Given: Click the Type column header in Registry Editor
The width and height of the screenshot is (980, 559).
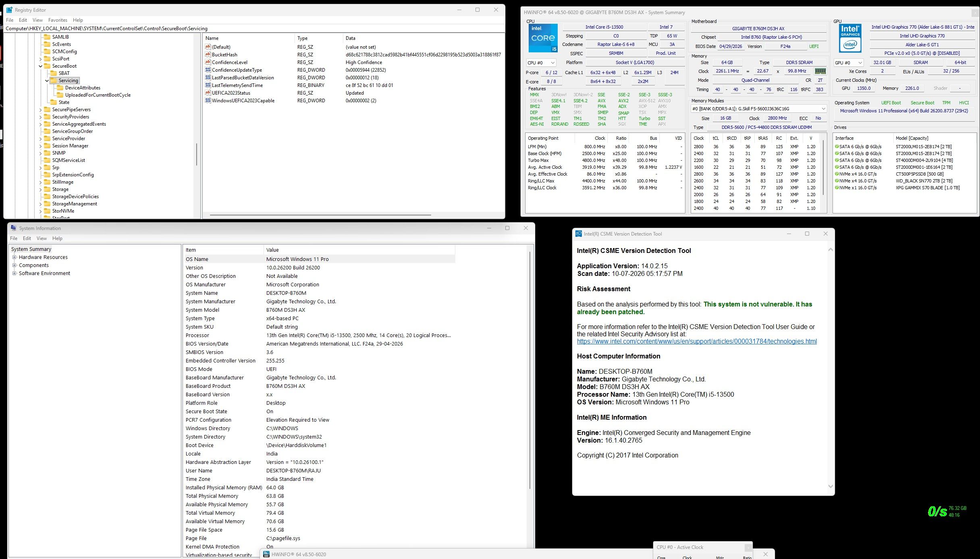Looking at the screenshot, I should (319, 38).
